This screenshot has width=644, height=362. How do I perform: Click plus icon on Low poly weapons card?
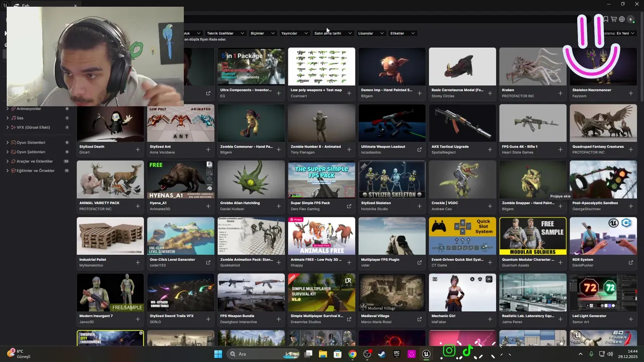pos(349,93)
